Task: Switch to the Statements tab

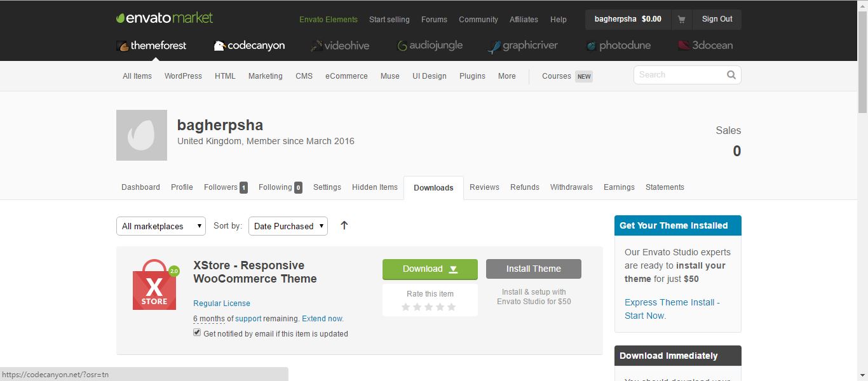Action: [665, 187]
